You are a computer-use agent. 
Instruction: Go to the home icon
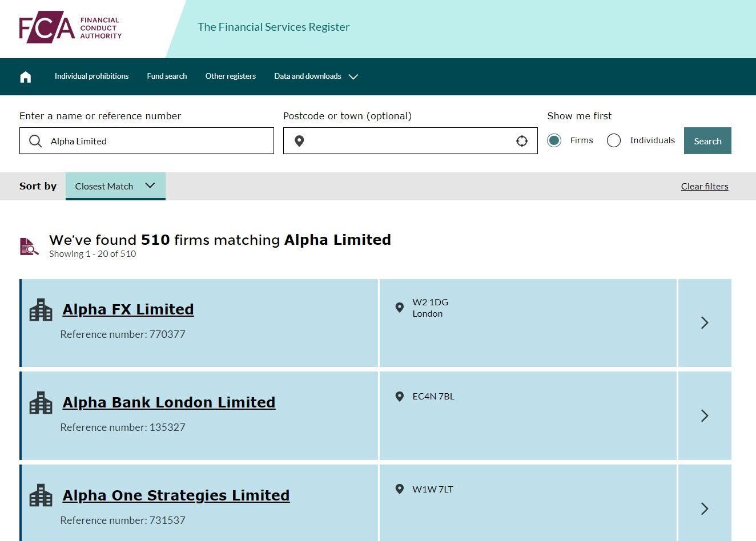pyautogui.click(x=26, y=76)
